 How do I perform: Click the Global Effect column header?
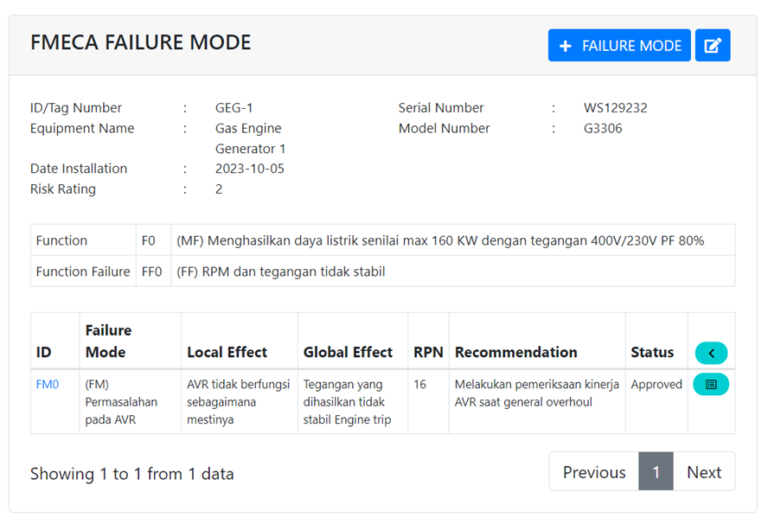[x=348, y=352]
